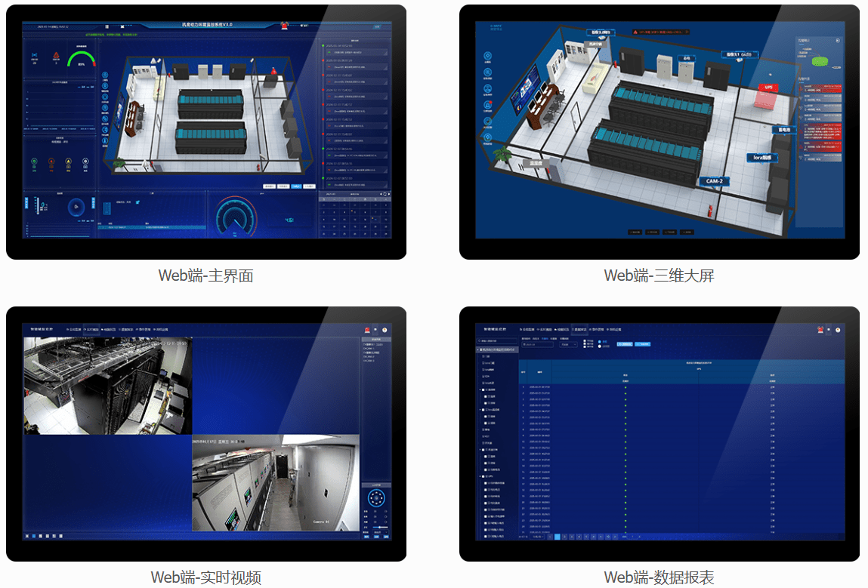Open the user avatar in real-time video header
Screen dimensions: 868x588
point(385,330)
